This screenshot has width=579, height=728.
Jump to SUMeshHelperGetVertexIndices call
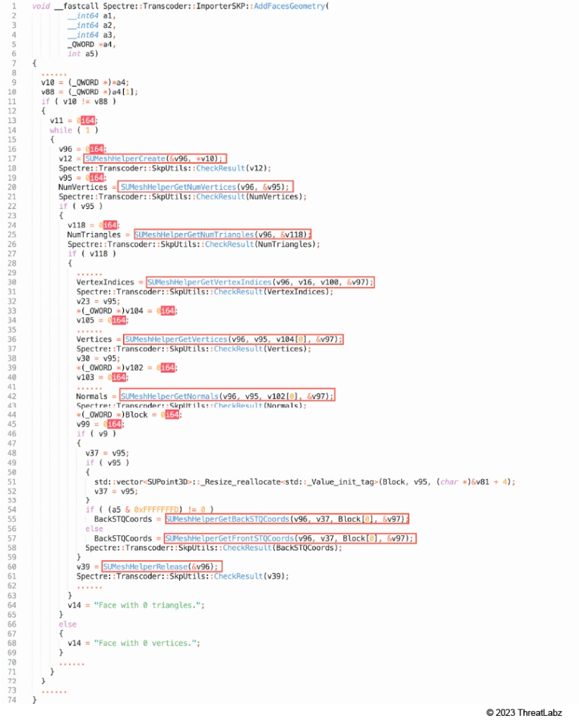pos(260,282)
